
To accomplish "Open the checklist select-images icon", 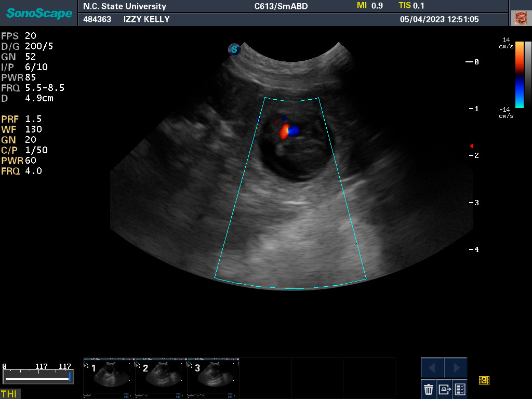I will tap(460, 389).
